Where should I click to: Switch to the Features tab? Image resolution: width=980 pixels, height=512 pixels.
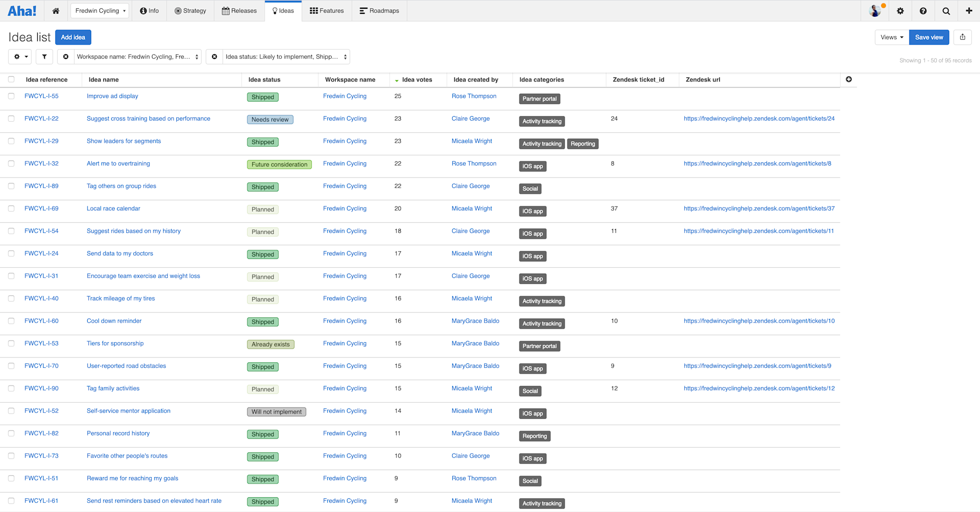326,10
